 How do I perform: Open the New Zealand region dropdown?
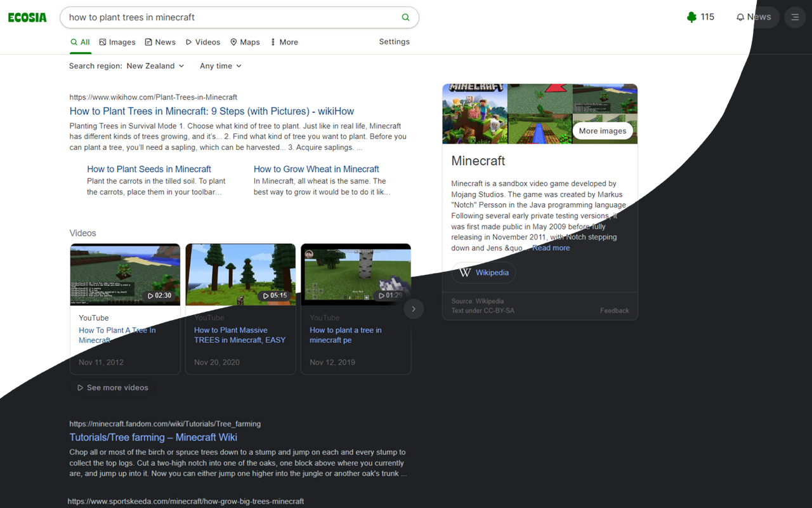(x=155, y=66)
